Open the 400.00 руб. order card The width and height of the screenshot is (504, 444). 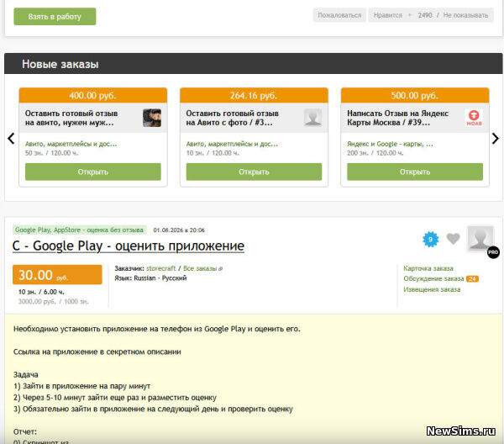(93, 172)
